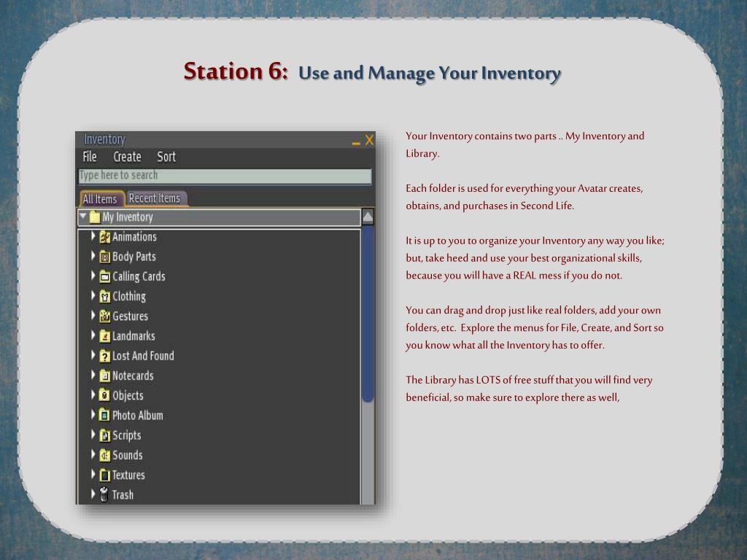This screenshot has height=560, width=747.
Task: Select the 'Textures' label
Action: point(128,475)
